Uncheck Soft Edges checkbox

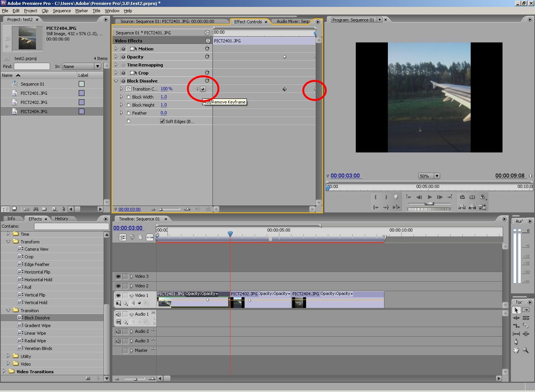(x=162, y=121)
